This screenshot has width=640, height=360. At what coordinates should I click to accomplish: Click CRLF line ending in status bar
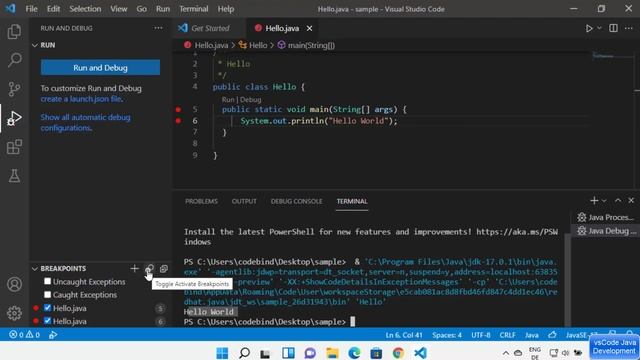(507, 335)
